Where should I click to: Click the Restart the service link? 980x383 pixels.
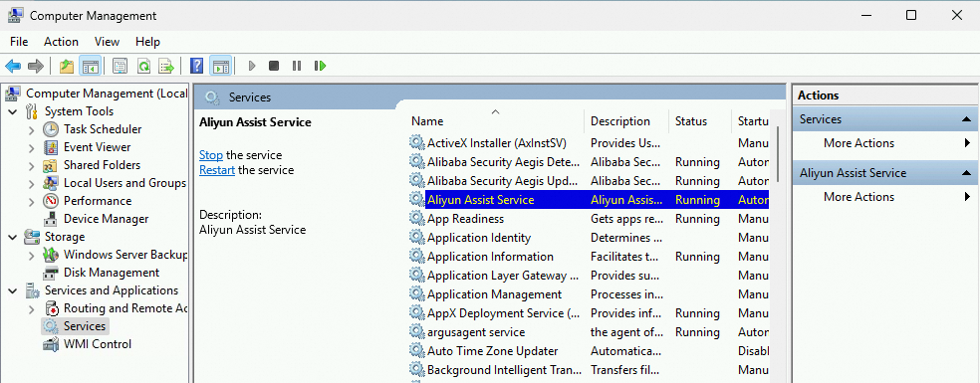[x=217, y=170]
